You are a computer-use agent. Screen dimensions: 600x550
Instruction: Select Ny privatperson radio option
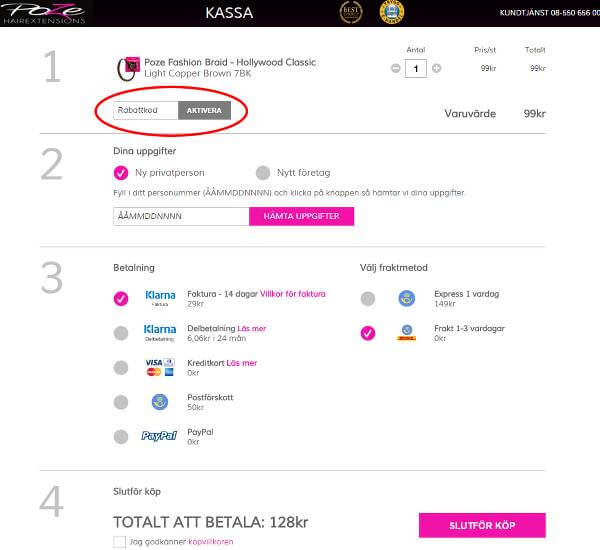tap(122, 172)
